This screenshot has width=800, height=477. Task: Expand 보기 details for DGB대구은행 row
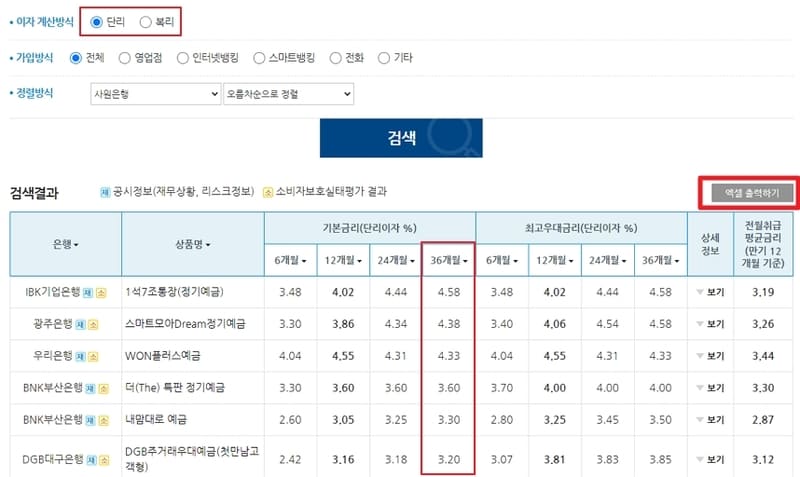(x=710, y=460)
